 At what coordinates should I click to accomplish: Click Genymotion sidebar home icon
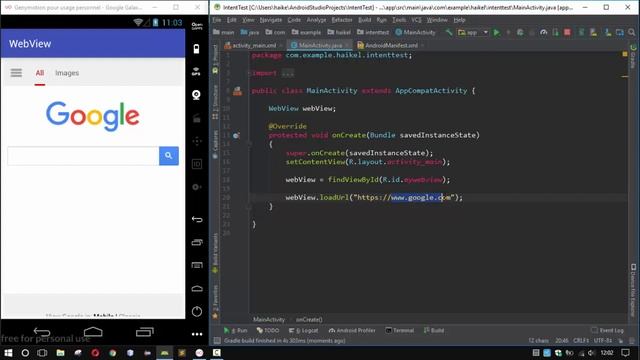point(197,289)
